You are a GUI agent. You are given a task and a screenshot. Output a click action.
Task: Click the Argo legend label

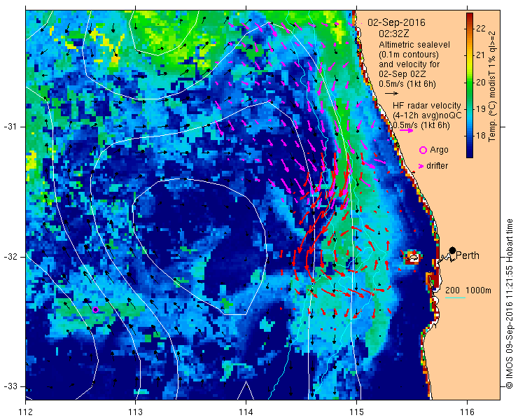click(439, 150)
